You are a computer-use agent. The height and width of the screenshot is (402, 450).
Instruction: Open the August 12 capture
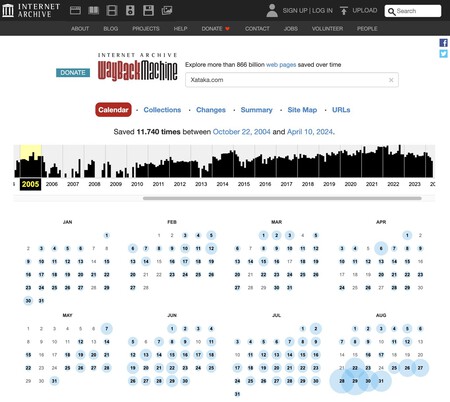(x=407, y=342)
